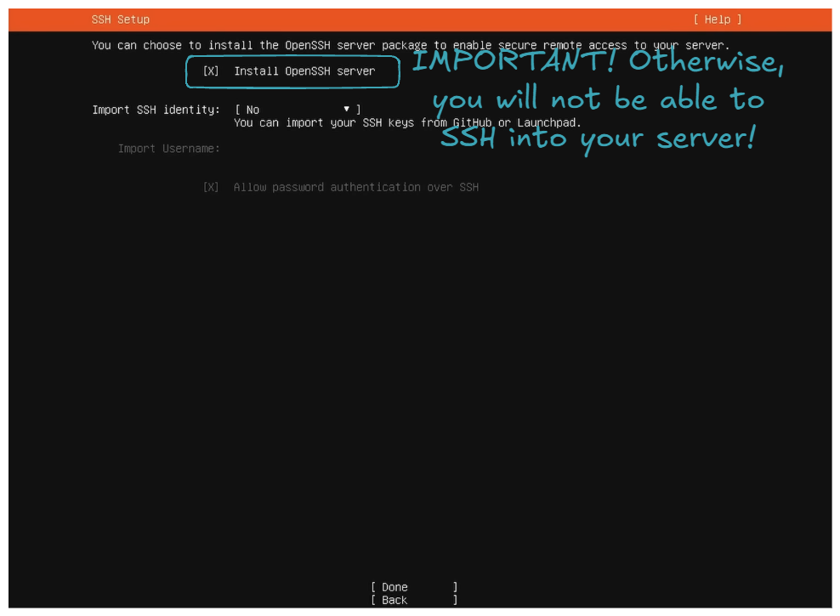Click the 'you will not be able to' annotation
The image size is (840, 616).
coord(598,100)
